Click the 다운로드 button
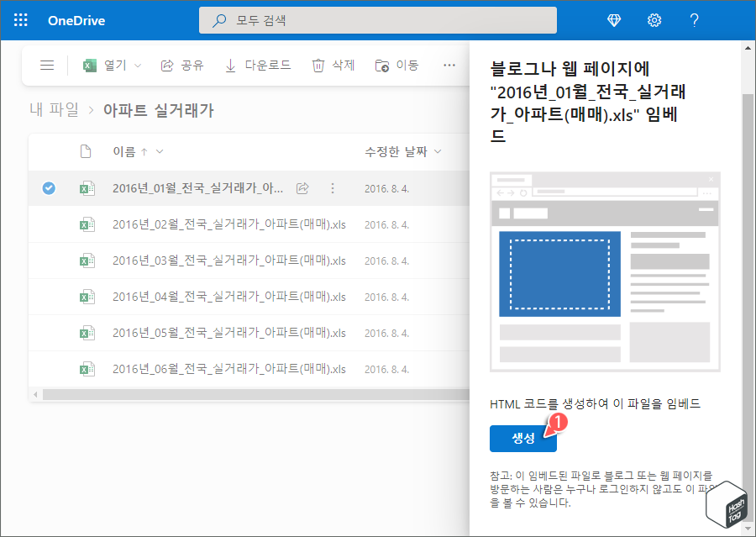756x537 pixels. click(258, 66)
